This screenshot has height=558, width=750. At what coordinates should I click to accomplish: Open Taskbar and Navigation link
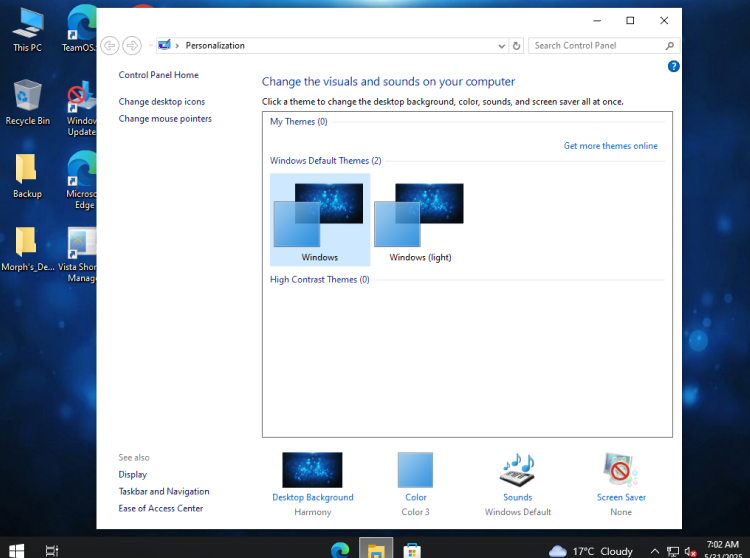coord(164,492)
